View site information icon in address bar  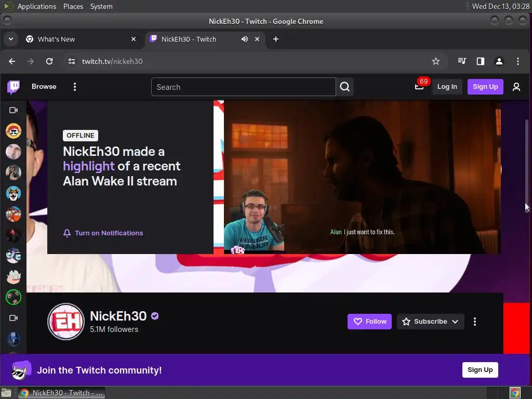72,61
